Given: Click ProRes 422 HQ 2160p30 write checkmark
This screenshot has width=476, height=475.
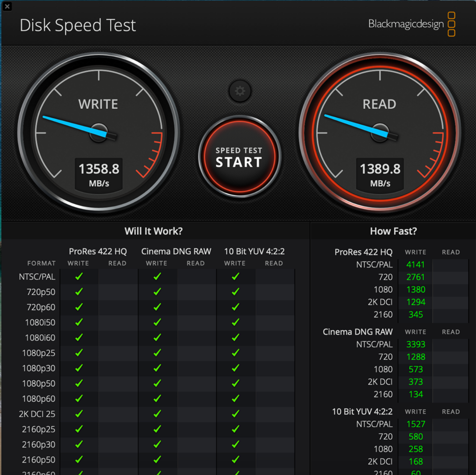Looking at the screenshot, I should [79, 445].
